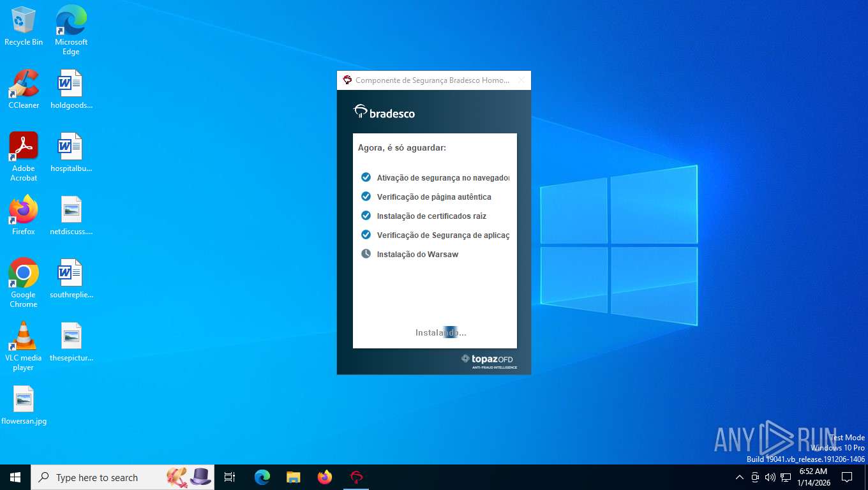Click the 'Verificação de Segurança de aplicaç' step text
868x490 pixels.
[443, 235]
